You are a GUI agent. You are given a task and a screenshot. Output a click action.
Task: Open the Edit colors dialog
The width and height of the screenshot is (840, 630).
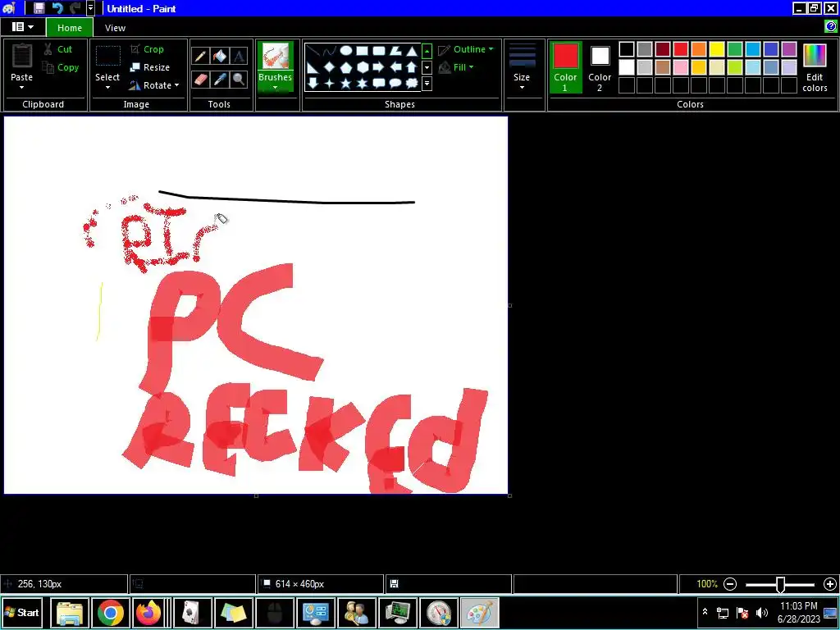815,67
